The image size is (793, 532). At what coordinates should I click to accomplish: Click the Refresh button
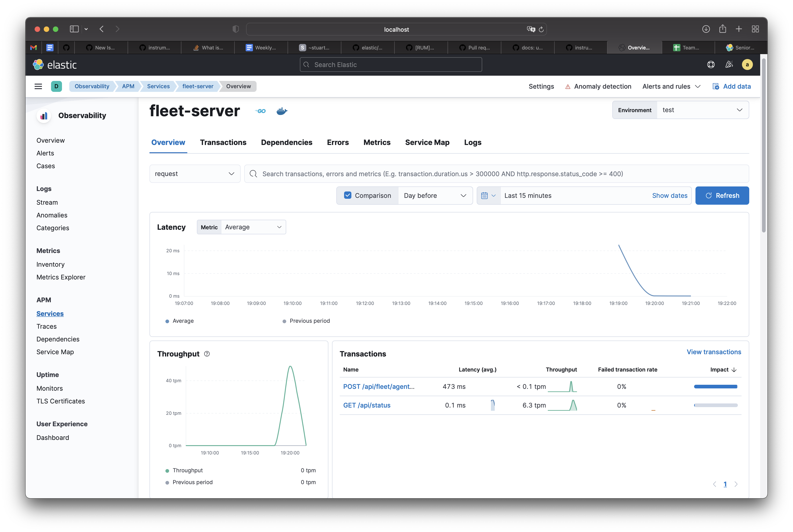pyautogui.click(x=722, y=195)
